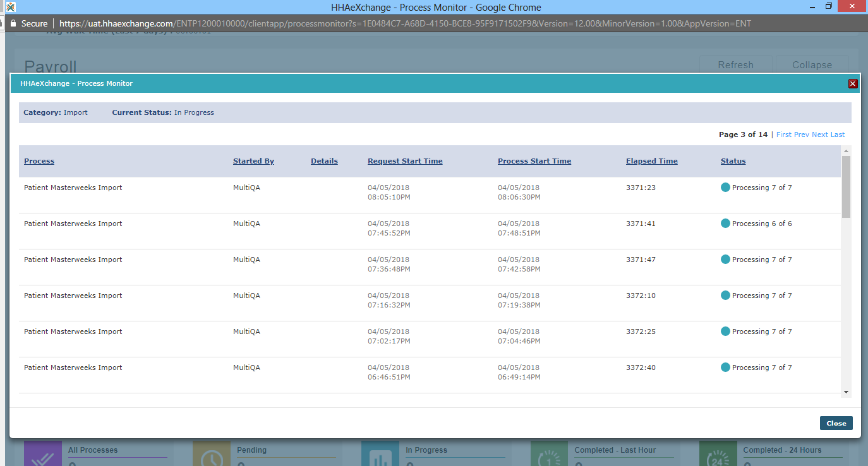Click 'Current Status: In Progress' label
Viewport: 868px width, 466px height.
pyautogui.click(x=163, y=112)
